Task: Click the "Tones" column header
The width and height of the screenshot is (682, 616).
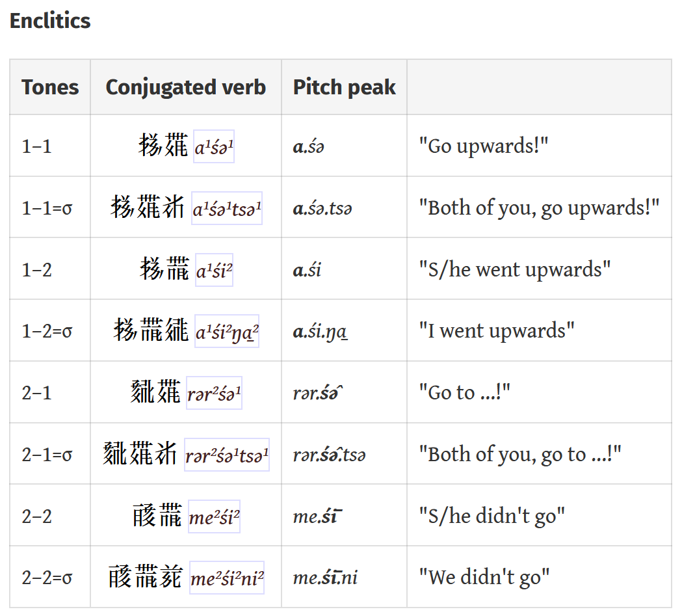Action: 50,87
